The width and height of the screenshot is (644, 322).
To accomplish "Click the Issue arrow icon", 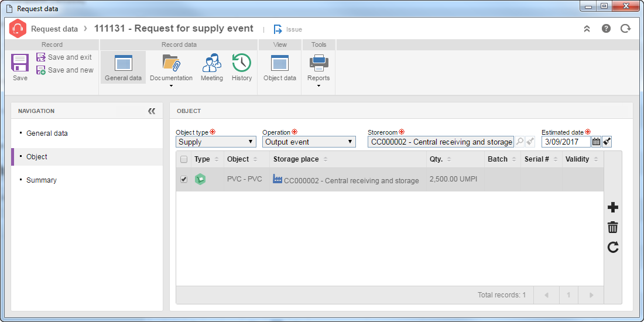I will click(278, 29).
